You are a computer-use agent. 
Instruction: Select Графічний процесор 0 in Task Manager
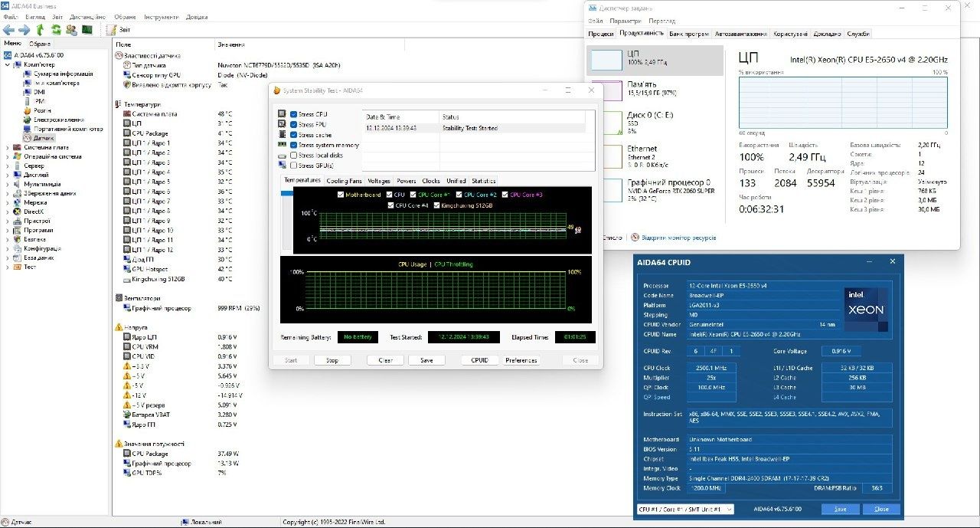tap(655, 190)
